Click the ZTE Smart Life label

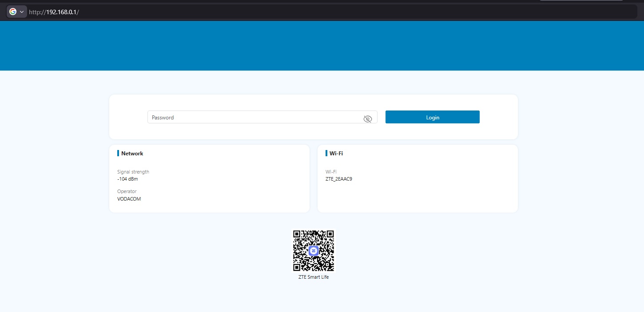[314, 276]
